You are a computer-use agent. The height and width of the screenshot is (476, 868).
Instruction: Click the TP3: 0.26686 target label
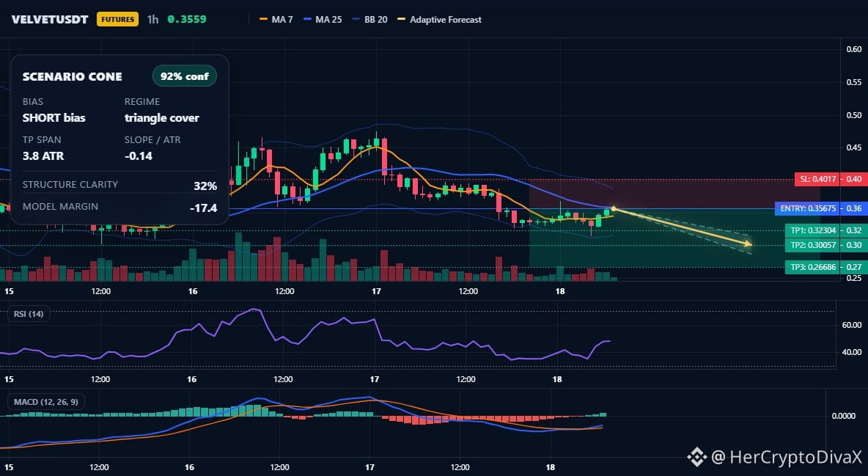point(813,267)
